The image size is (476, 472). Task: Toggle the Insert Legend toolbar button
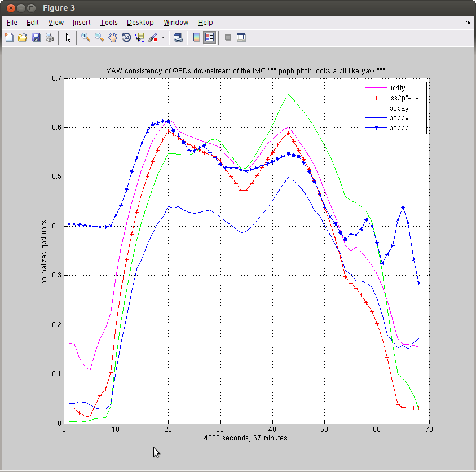[x=210, y=37]
